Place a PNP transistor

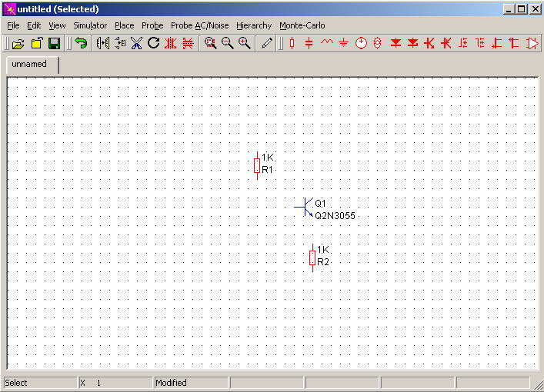[x=446, y=43]
